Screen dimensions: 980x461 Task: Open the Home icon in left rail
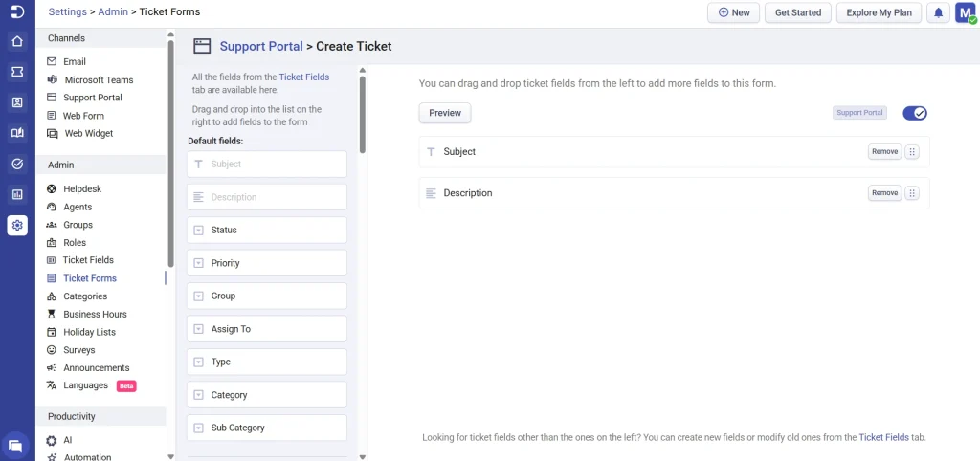17,41
